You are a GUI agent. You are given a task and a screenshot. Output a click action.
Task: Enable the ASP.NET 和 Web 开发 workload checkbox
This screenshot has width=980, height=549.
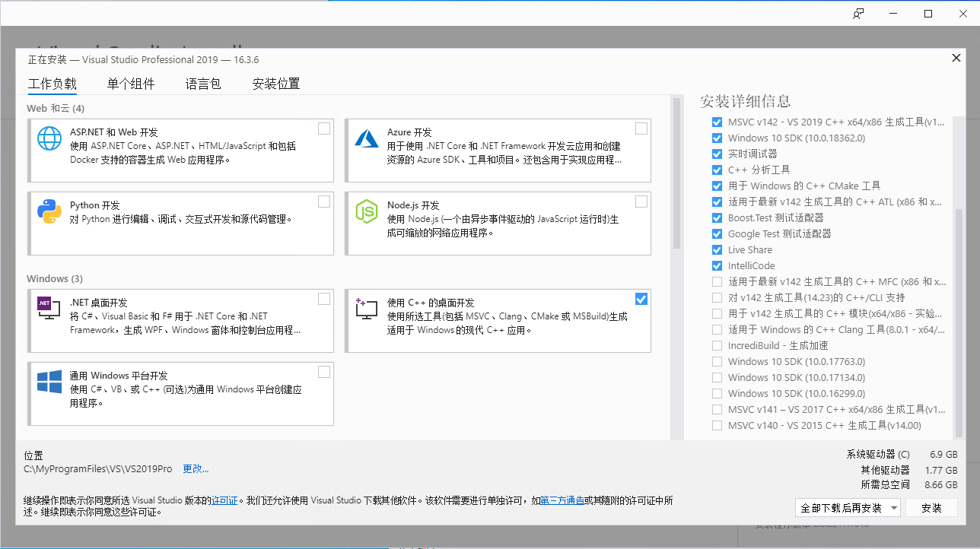pos(324,129)
